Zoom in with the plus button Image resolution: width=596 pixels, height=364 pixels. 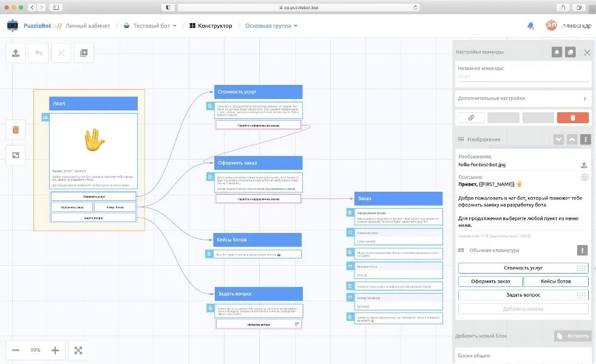tap(55, 350)
